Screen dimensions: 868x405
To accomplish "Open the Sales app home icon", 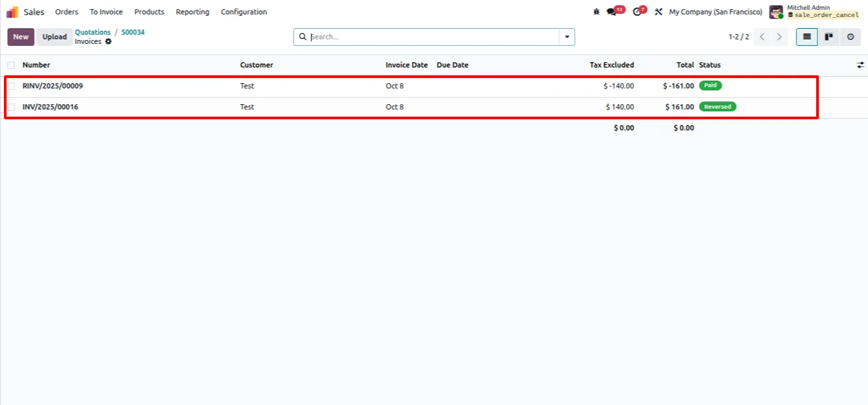I will point(12,12).
